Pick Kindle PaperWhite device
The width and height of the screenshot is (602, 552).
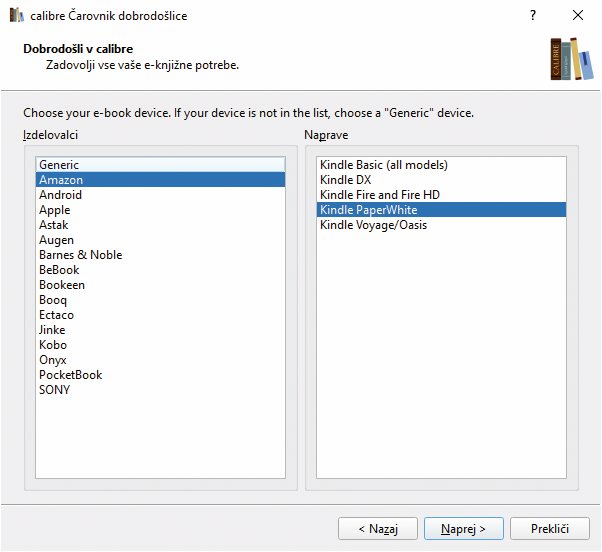click(x=441, y=210)
